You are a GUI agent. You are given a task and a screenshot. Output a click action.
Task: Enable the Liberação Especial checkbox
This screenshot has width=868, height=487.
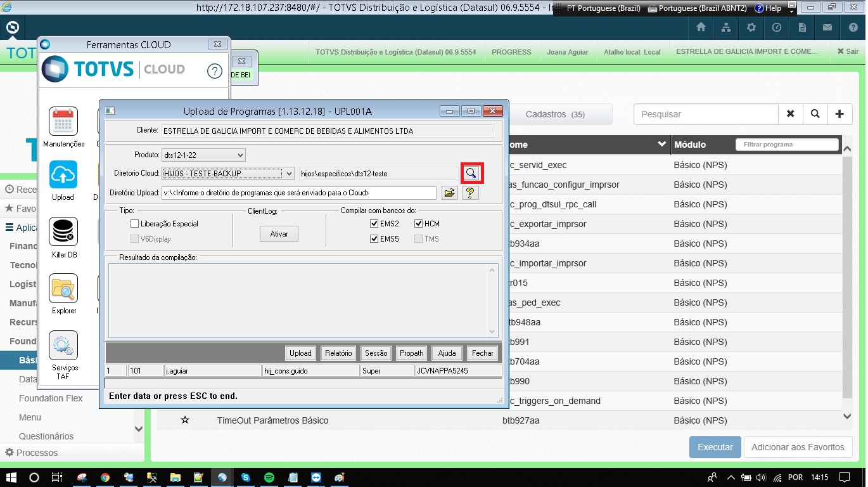pyautogui.click(x=135, y=224)
